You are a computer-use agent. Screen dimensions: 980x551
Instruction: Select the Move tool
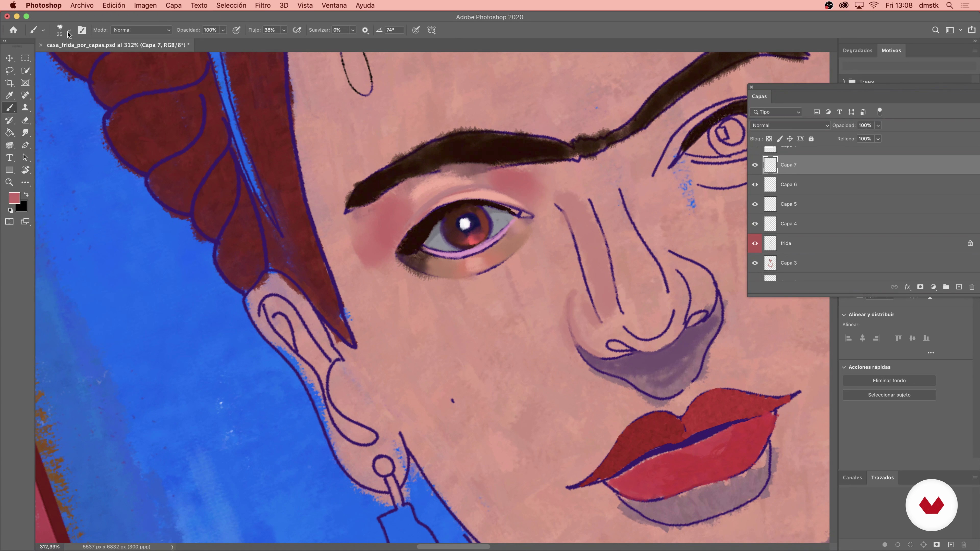(x=9, y=58)
